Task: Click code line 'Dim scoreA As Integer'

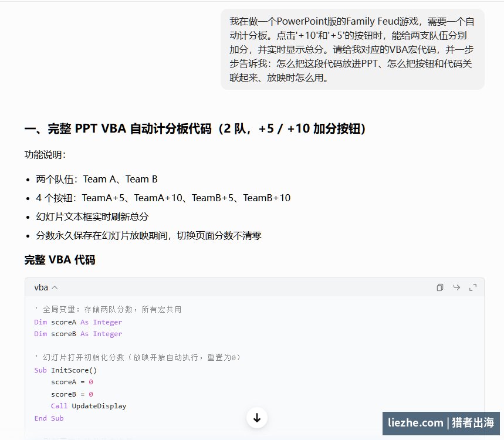Action: [78, 322]
